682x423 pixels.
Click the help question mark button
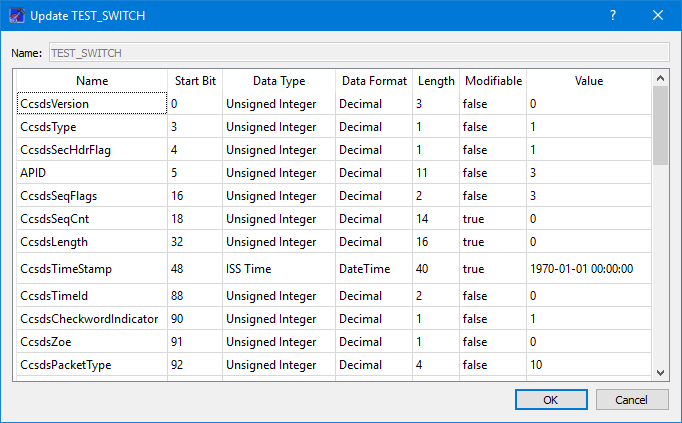(613, 15)
